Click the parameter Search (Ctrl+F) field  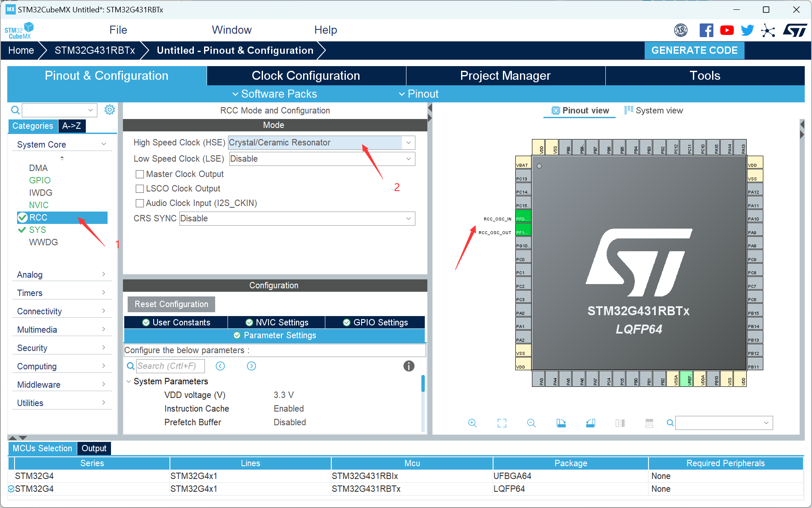point(170,366)
